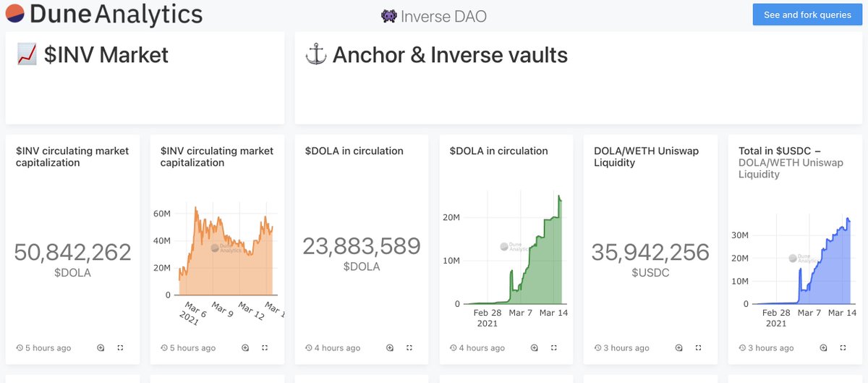Expand the blue $USDC chart to fullscreen

point(843,348)
